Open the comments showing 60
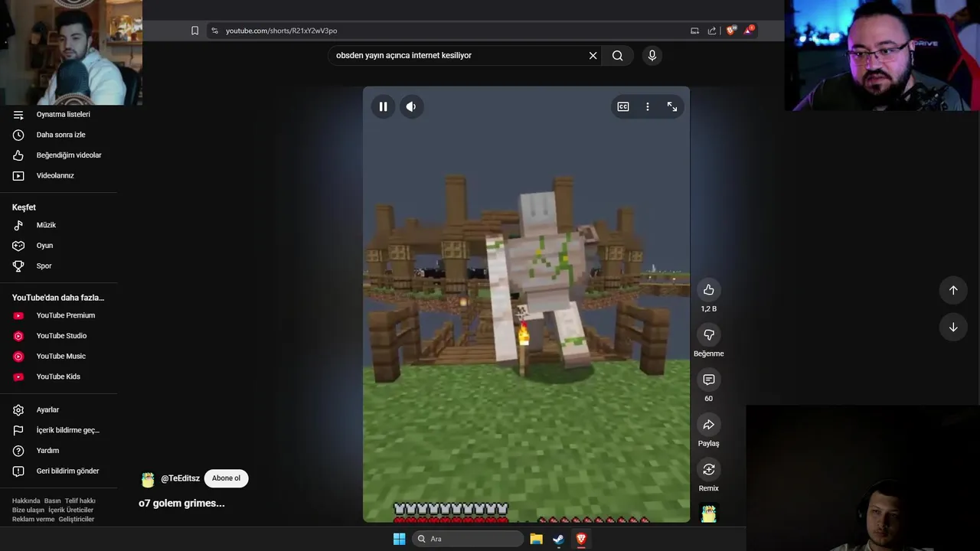The width and height of the screenshot is (980, 551). pos(709,380)
